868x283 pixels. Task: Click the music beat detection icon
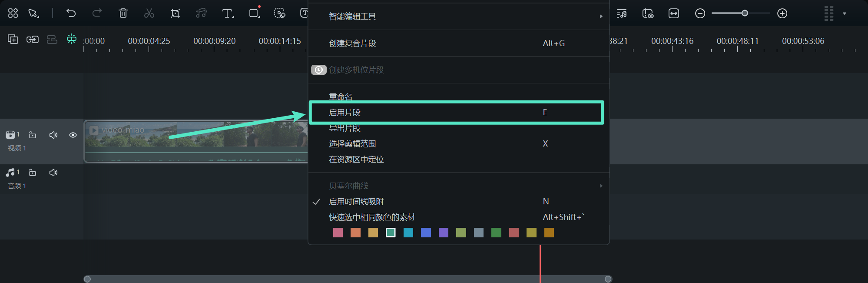(x=201, y=13)
